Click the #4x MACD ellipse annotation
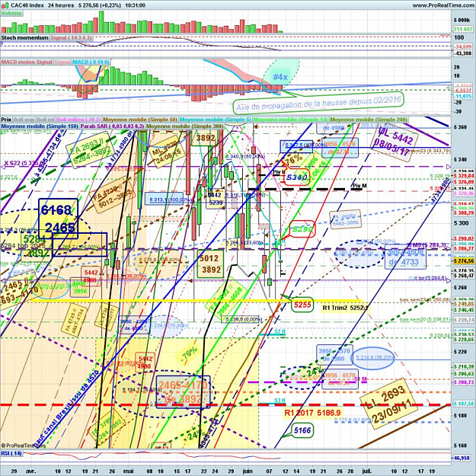 [280, 77]
